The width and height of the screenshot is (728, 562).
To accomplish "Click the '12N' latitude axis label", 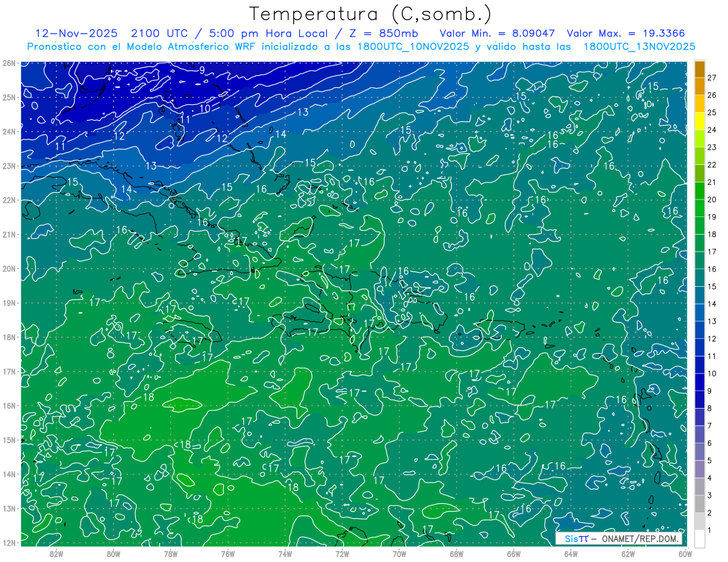I will click(9, 543).
